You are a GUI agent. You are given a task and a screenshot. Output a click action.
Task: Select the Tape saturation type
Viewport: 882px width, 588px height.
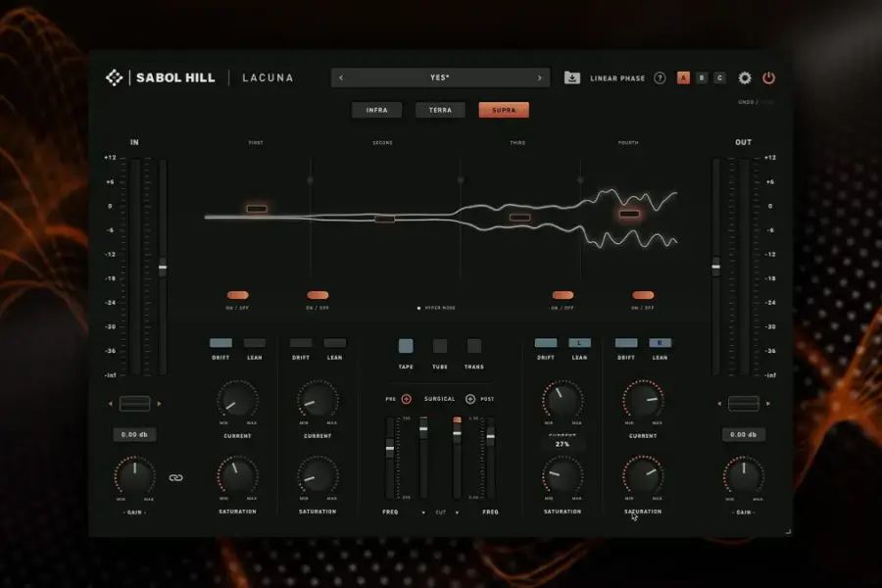[406, 346]
